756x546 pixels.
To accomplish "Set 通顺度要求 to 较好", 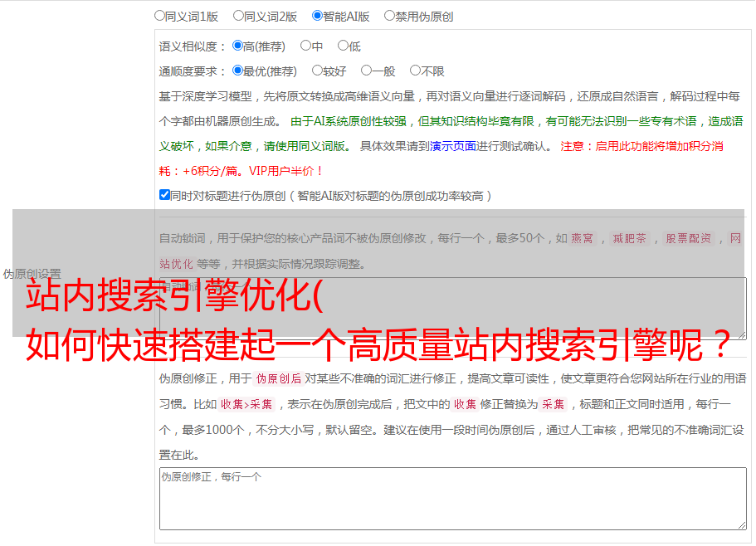I will click(x=317, y=71).
